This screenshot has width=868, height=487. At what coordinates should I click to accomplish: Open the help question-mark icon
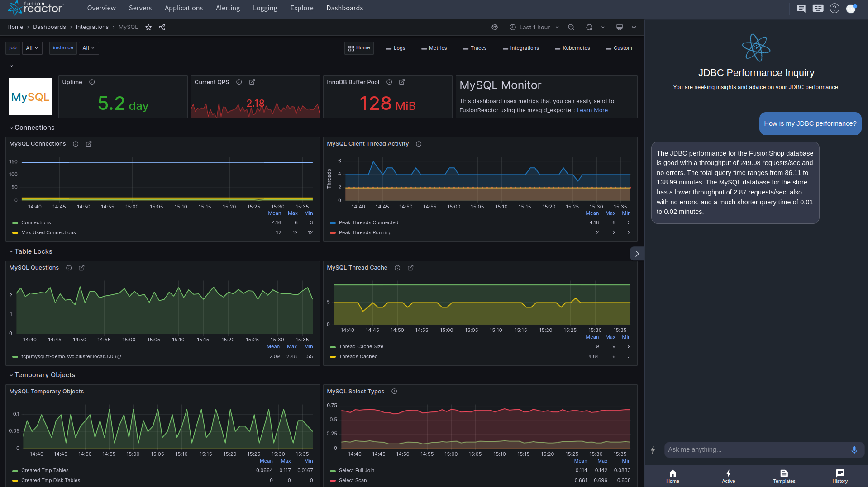[835, 8]
